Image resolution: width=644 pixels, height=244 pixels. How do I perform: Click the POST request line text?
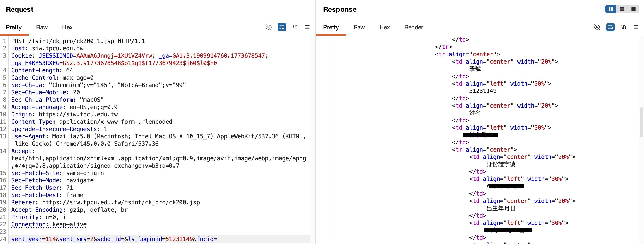coord(78,41)
